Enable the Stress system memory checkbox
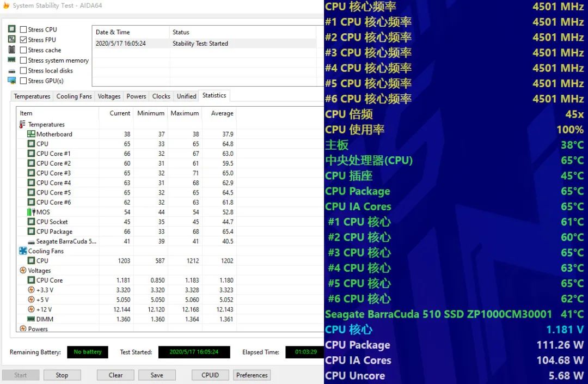The image size is (588, 384). point(23,60)
